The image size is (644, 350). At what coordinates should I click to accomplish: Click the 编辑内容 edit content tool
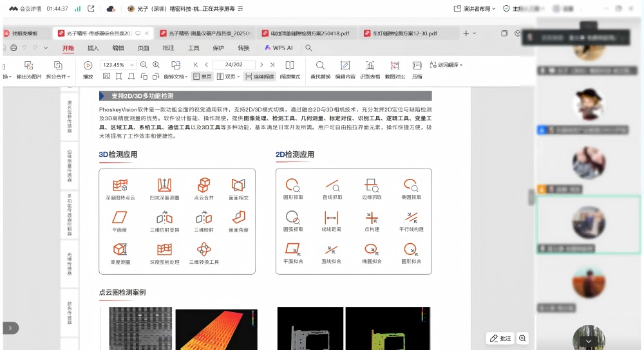coord(345,69)
